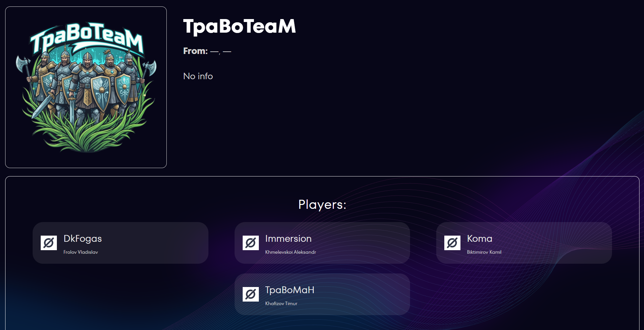The width and height of the screenshot is (644, 330).
Task: Select the name Frolov Vladislav
Action: [81, 252]
